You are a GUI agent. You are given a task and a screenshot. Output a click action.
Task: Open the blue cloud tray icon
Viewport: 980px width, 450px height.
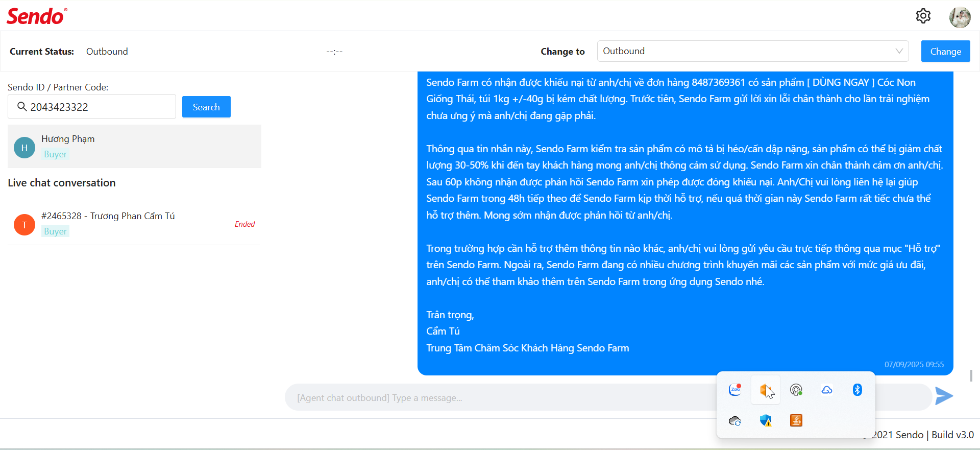(827, 390)
